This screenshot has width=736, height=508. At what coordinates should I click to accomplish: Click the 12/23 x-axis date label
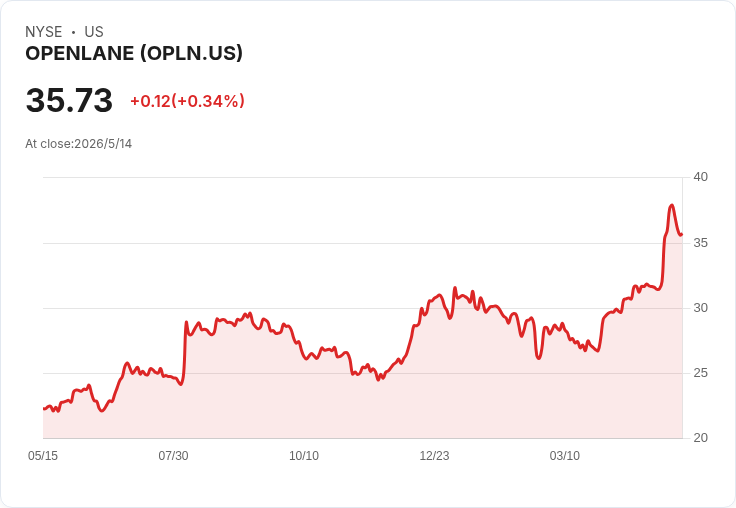tap(434, 455)
